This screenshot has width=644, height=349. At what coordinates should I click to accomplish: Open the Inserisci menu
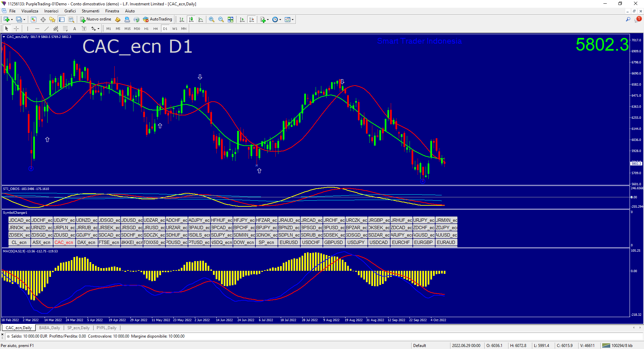pos(51,11)
